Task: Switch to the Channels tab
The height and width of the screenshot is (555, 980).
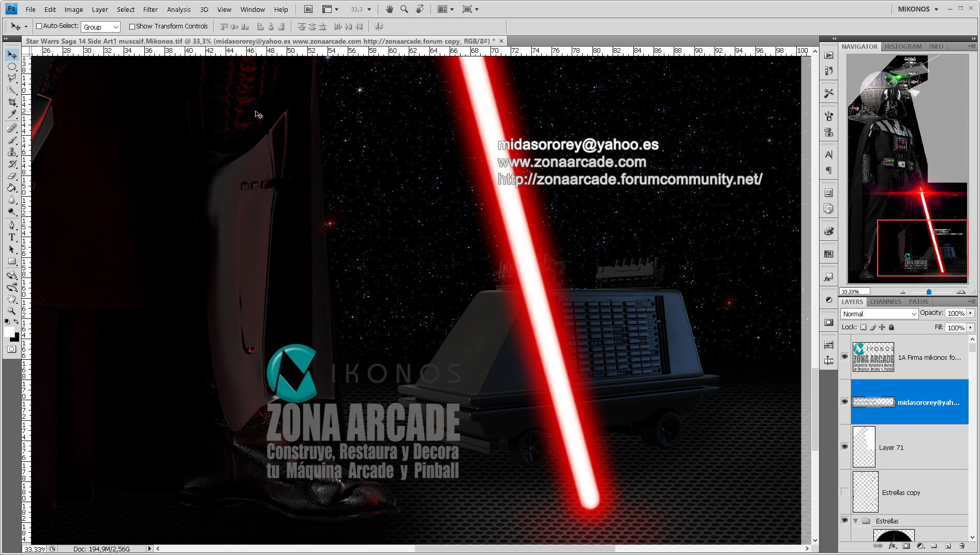Action: click(885, 302)
